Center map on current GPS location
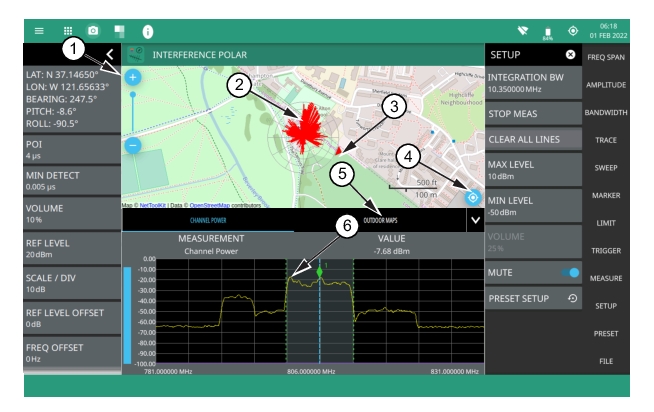The width and height of the screenshot is (654, 412). (473, 197)
